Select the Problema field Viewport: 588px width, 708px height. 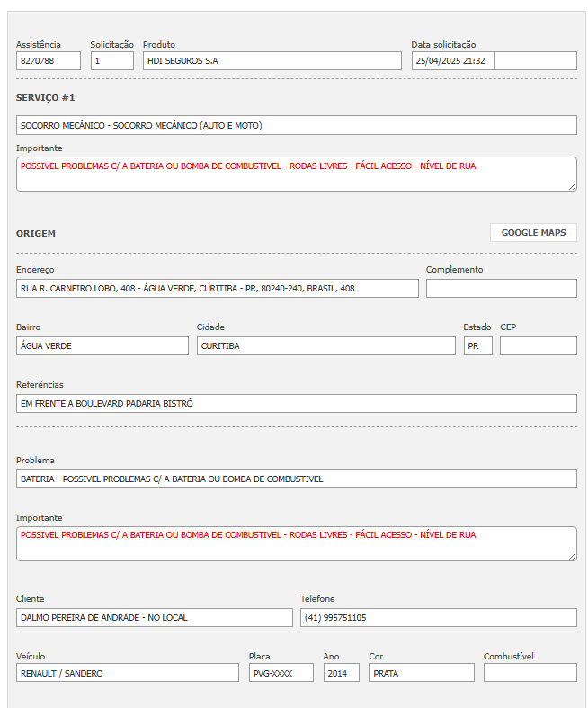(296, 479)
